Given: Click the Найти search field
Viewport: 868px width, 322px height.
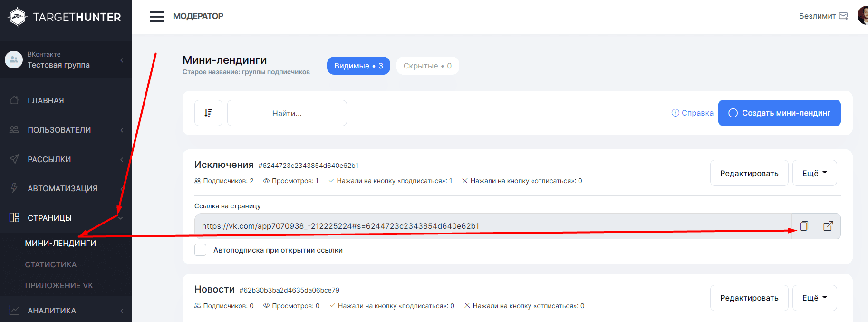Looking at the screenshot, I should (x=287, y=113).
